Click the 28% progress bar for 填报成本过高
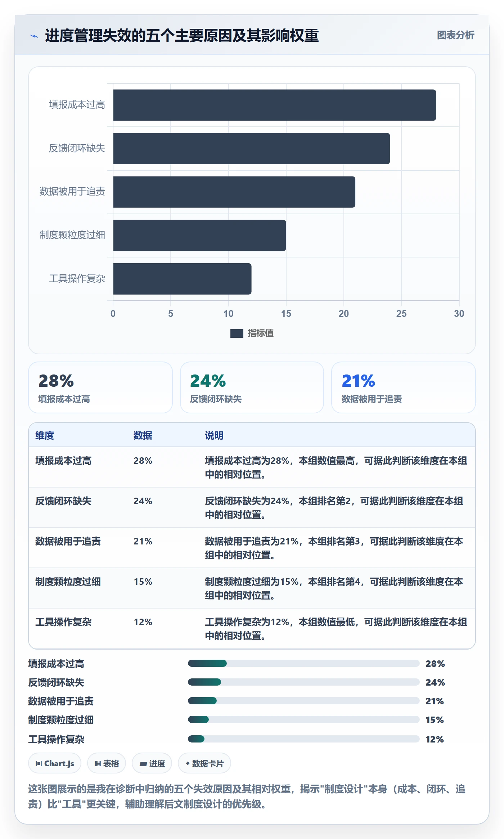This screenshot has height=839, width=504. [304, 663]
